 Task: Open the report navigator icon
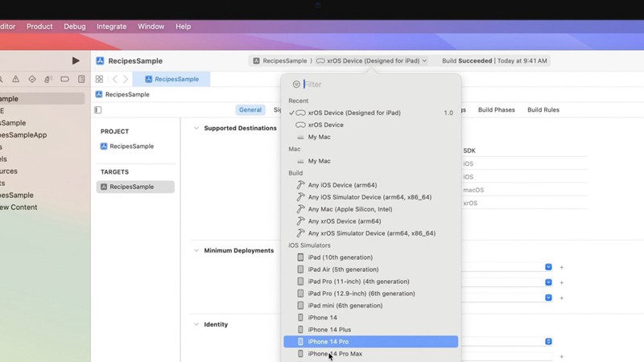81,79
